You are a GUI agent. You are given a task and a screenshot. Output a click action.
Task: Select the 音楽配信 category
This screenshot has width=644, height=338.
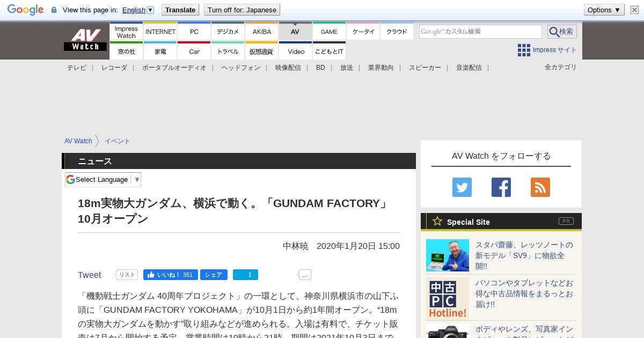469,68
